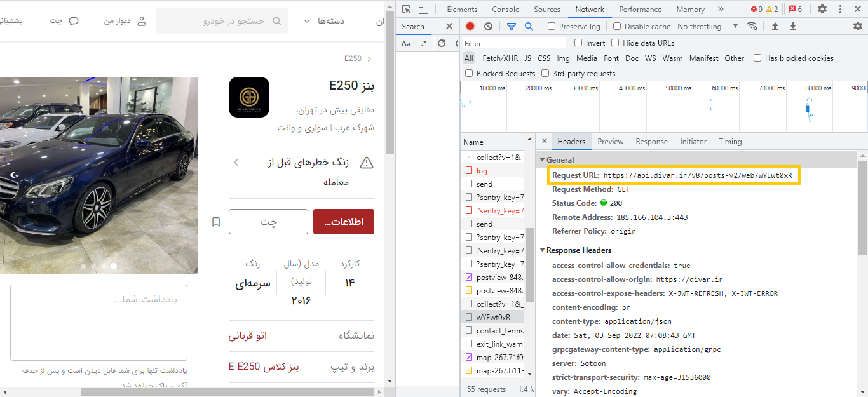Check 3rd-party requests option
Image resolution: width=868 pixels, height=397 pixels.
point(546,73)
